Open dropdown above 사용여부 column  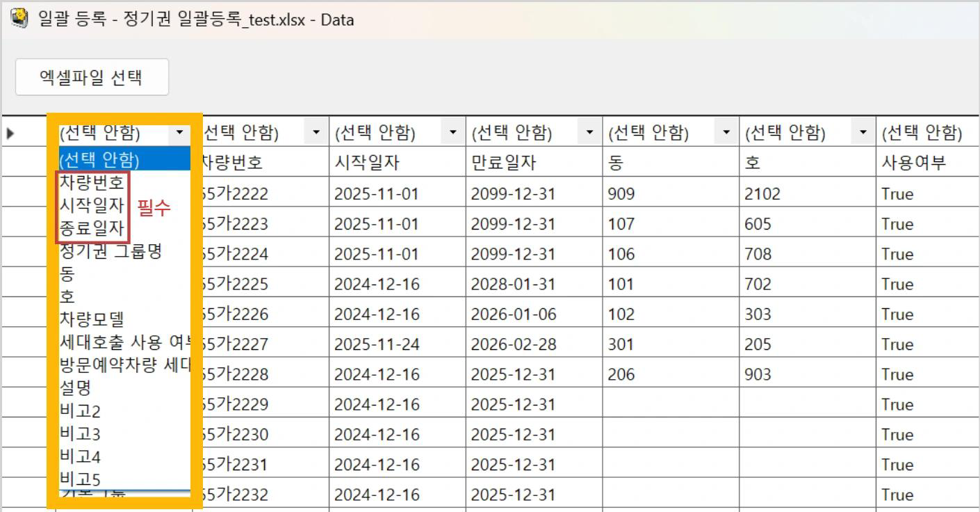tap(928, 132)
